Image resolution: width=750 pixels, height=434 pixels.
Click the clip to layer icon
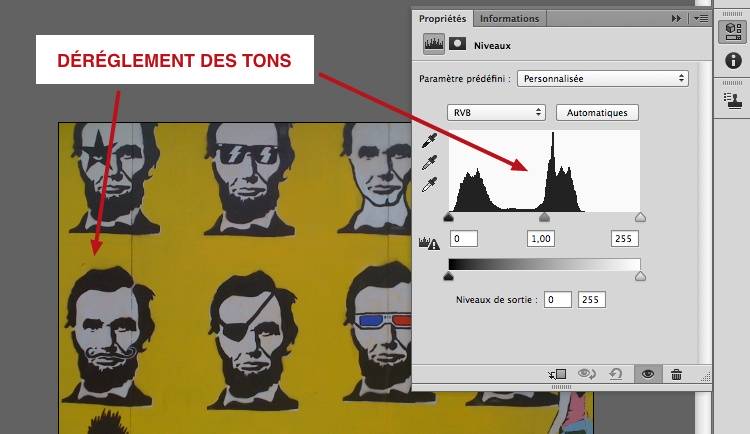[x=557, y=374]
